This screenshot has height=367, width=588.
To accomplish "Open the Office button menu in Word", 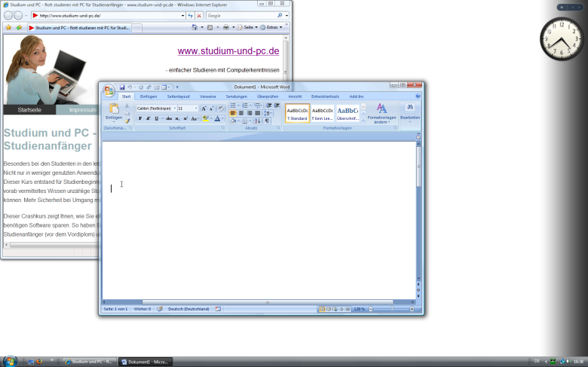I will pos(109,90).
